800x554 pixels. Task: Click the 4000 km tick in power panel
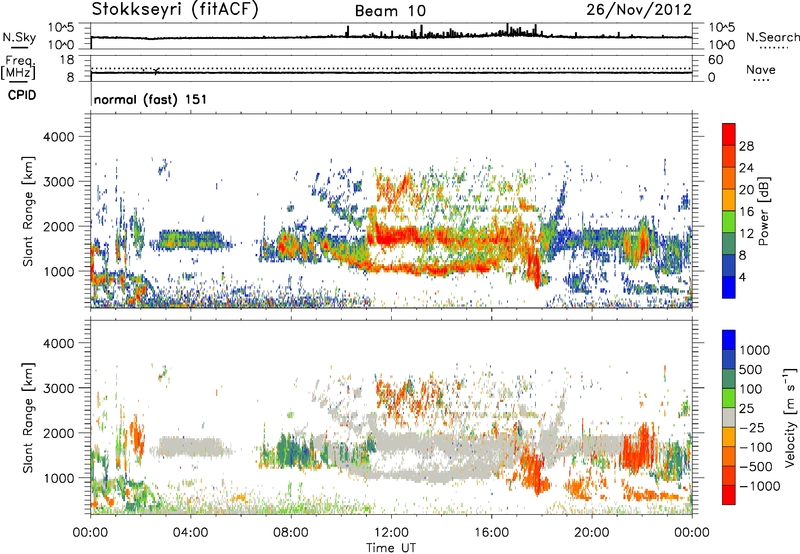pos(58,137)
